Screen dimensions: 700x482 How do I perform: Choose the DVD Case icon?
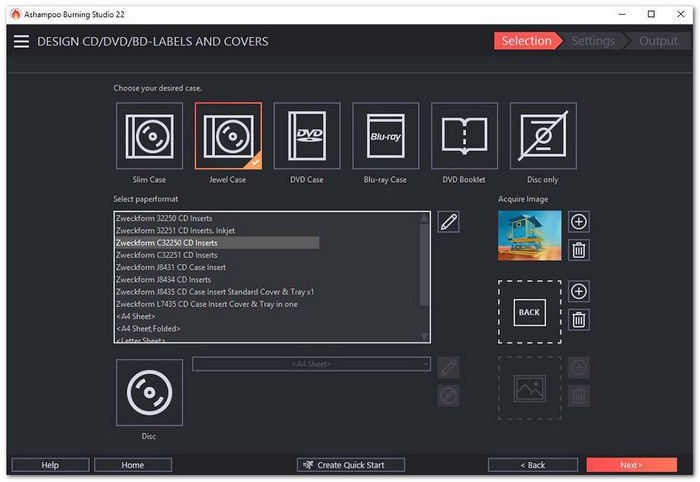click(x=307, y=136)
